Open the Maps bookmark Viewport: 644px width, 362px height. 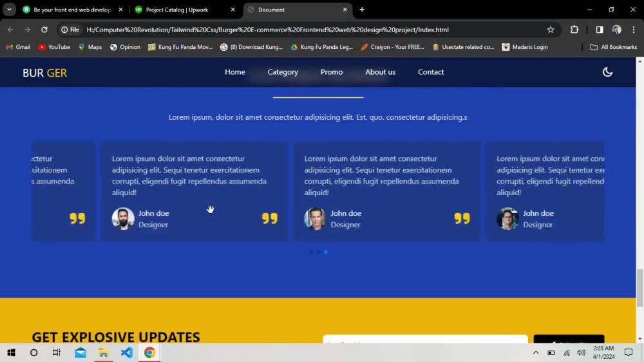pyautogui.click(x=90, y=47)
